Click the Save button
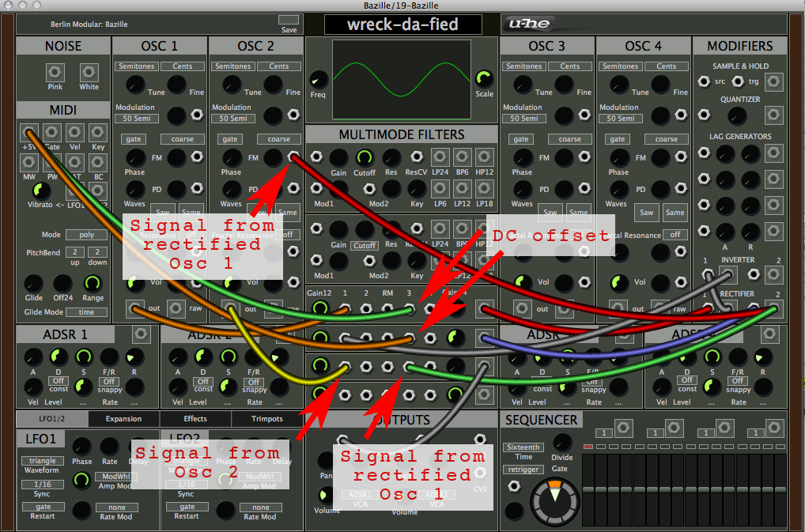 289,20
